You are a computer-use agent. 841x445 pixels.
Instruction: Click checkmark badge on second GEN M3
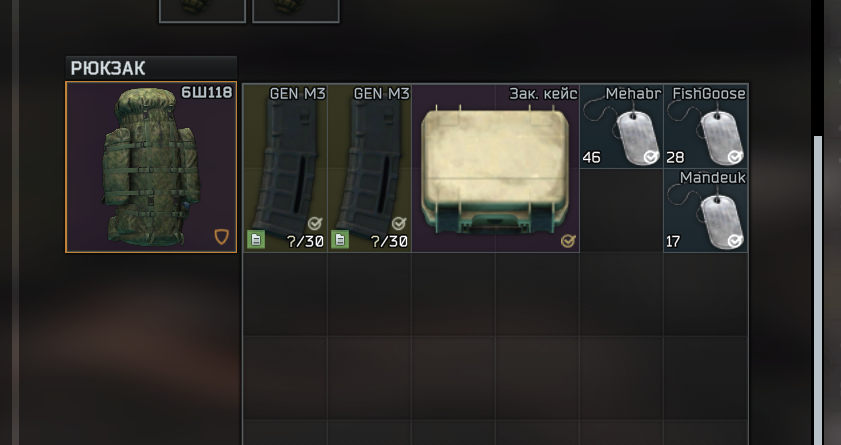click(399, 224)
